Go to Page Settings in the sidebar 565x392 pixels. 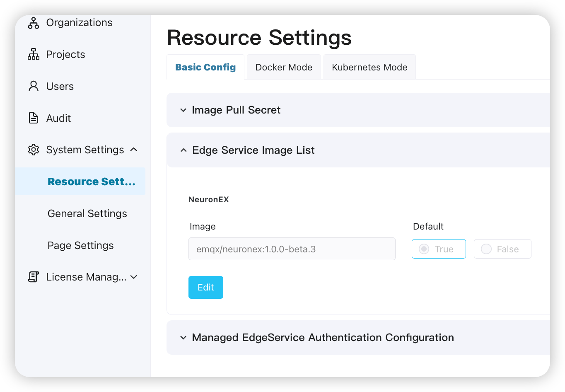(81, 245)
